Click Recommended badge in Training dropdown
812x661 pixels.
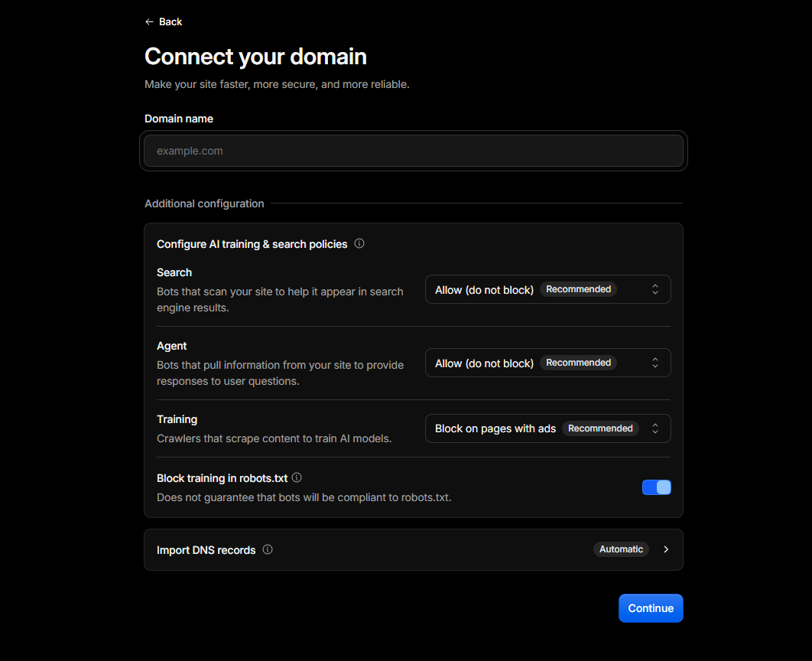click(x=600, y=428)
